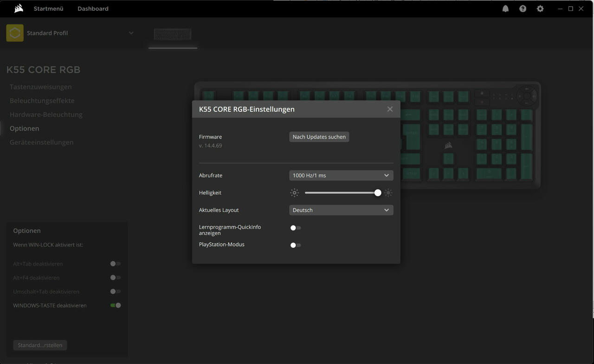Select Tastenzuweisungen in sidebar
594x364 pixels.
[x=40, y=87]
